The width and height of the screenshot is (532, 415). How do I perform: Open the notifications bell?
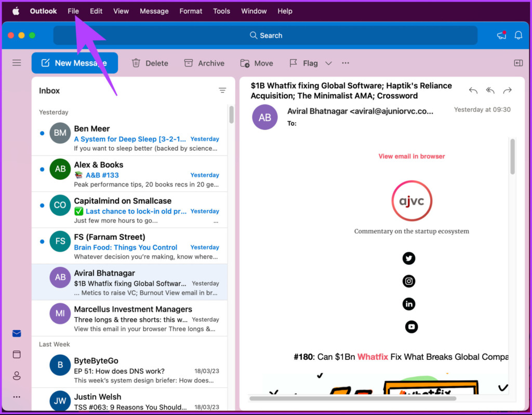pos(518,35)
